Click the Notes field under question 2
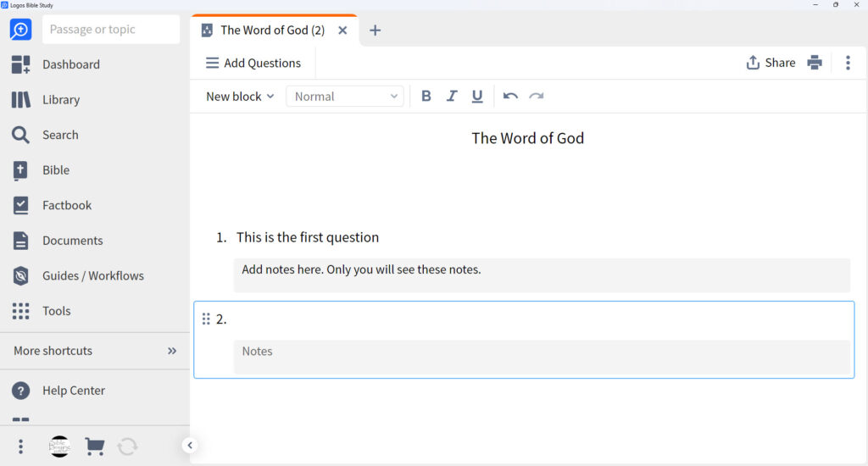 [x=542, y=357]
